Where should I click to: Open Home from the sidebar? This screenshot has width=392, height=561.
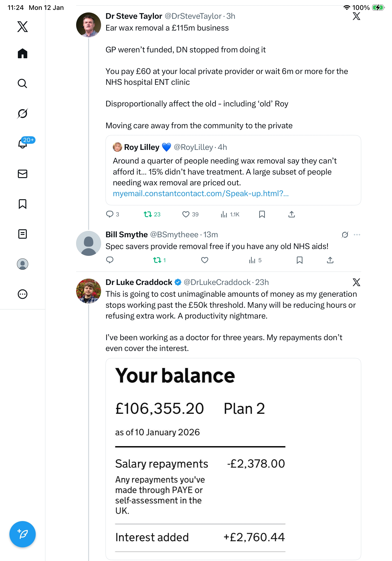[23, 53]
